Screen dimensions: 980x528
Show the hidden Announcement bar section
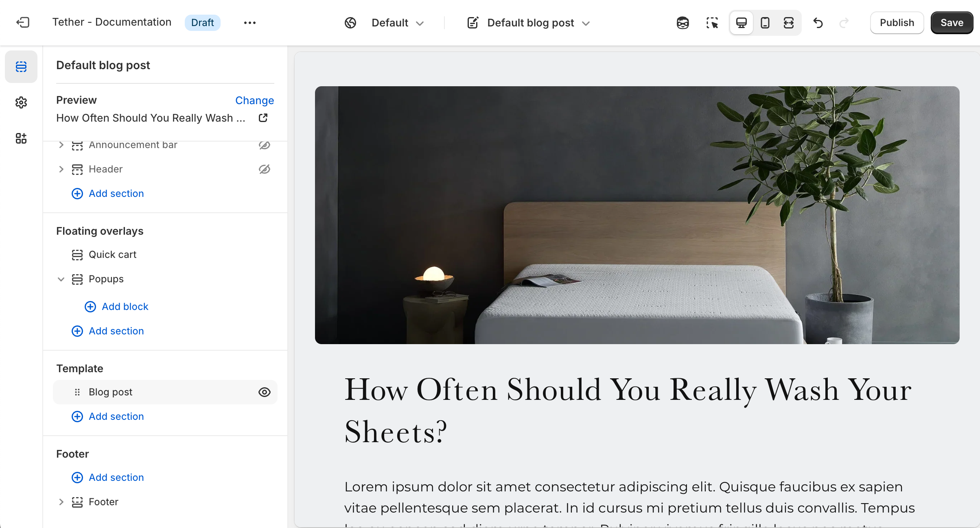click(265, 145)
